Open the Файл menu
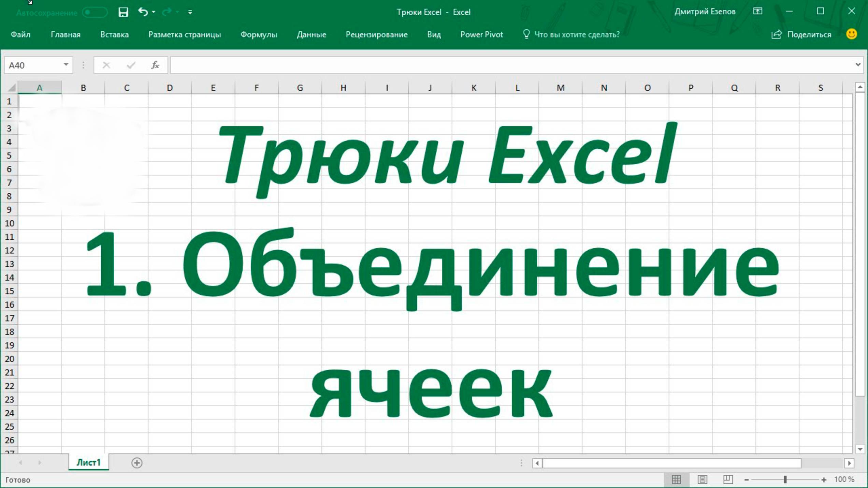 20,34
